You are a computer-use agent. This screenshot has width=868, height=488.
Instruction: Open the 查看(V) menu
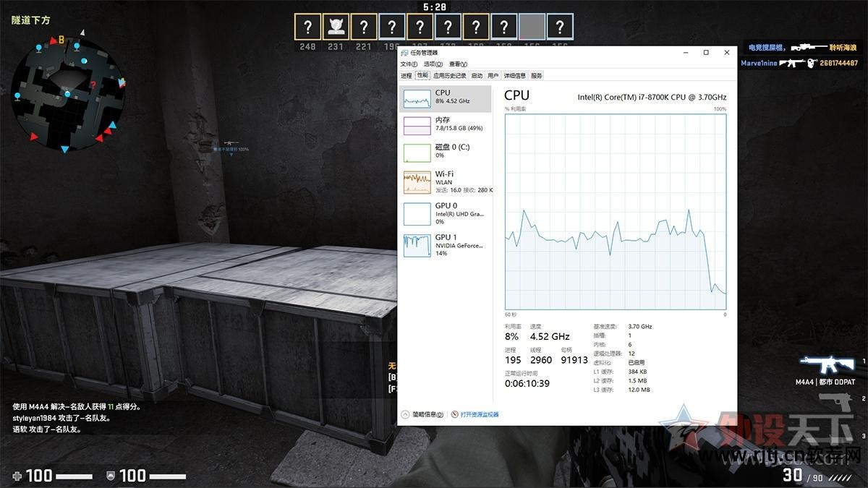point(459,64)
